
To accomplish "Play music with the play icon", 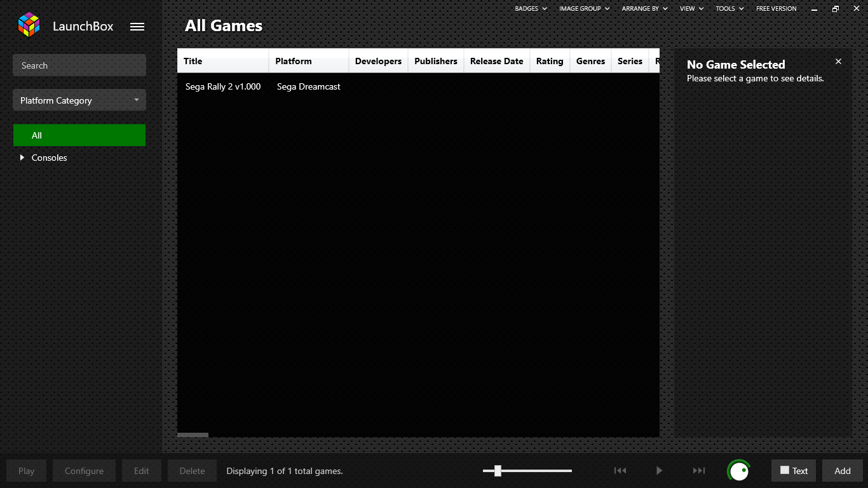I will click(x=660, y=471).
